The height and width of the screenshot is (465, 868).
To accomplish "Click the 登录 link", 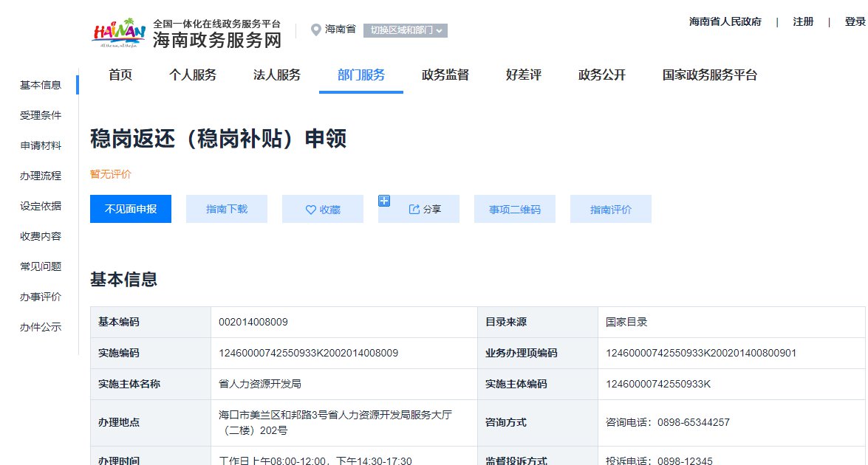I will click(x=855, y=21).
